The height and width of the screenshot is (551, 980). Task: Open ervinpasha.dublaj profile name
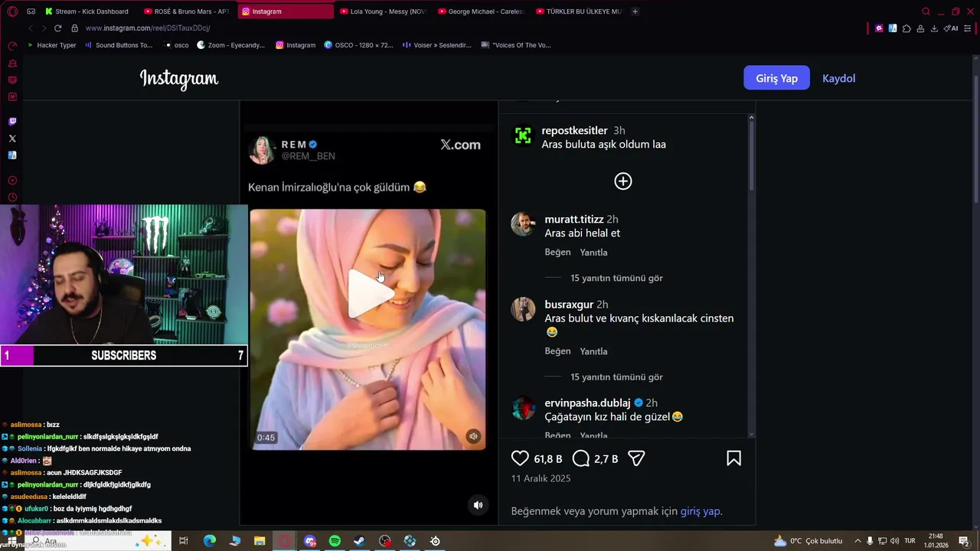pos(587,403)
